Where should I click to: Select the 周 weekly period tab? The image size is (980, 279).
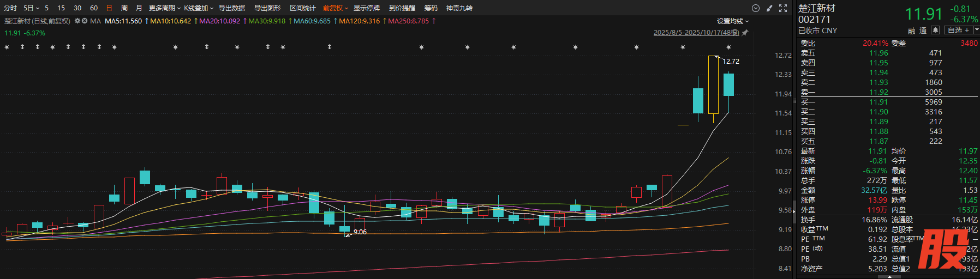click(x=124, y=8)
